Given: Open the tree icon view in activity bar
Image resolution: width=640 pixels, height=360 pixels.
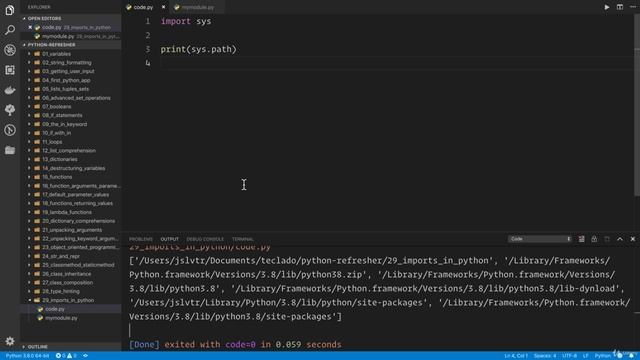Looking at the screenshot, I should tap(10, 110).
